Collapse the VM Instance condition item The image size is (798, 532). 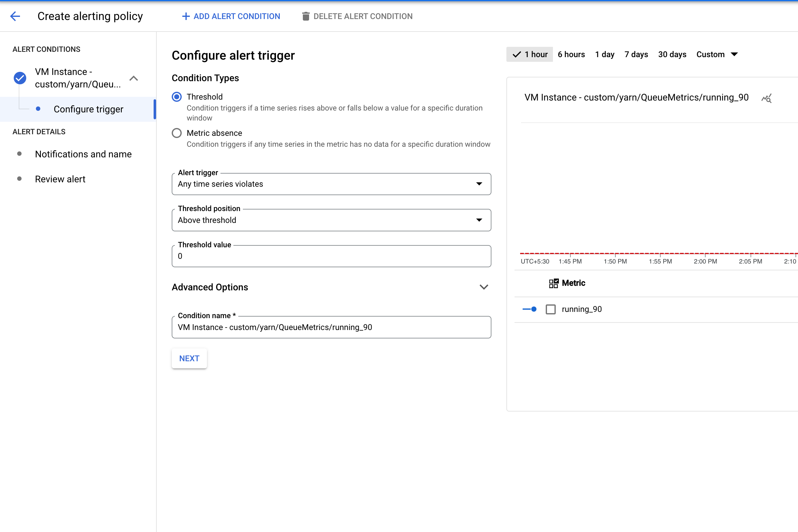coord(134,78)
